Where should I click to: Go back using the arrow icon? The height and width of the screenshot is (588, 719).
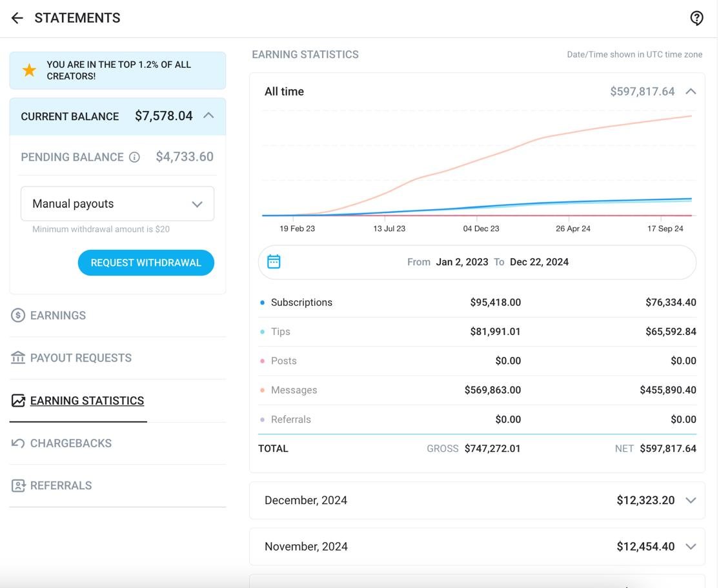[x=17, y=18]
